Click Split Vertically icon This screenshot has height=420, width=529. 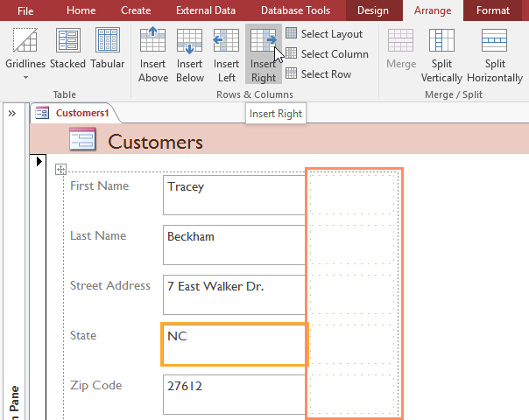point(441,54)
